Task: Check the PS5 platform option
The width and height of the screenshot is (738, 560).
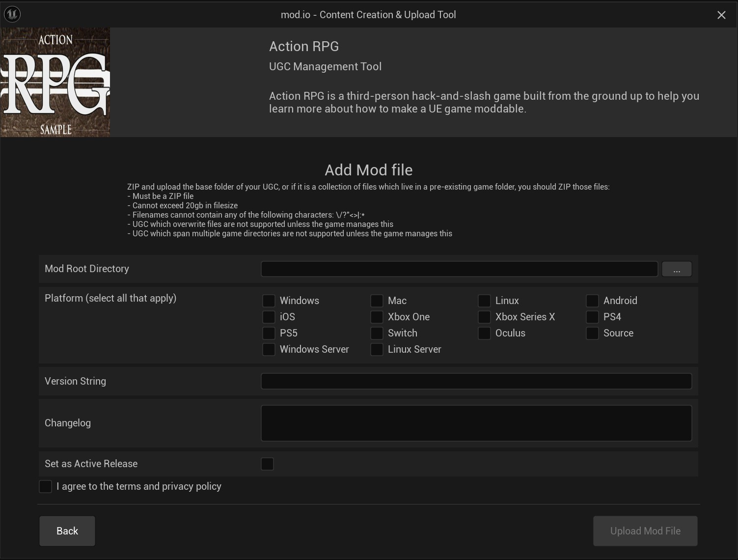Action: pos(268,333)
